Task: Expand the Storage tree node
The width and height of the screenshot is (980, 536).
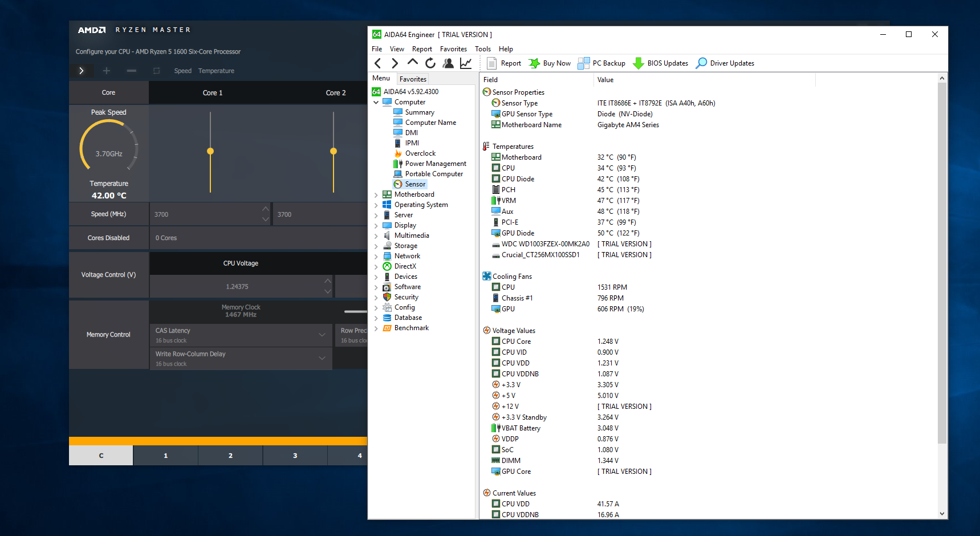Action: 376,246
